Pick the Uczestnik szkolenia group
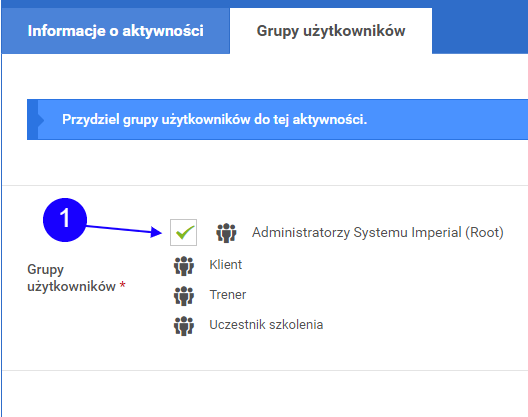 pyautogui.click(x=266, y=325)
